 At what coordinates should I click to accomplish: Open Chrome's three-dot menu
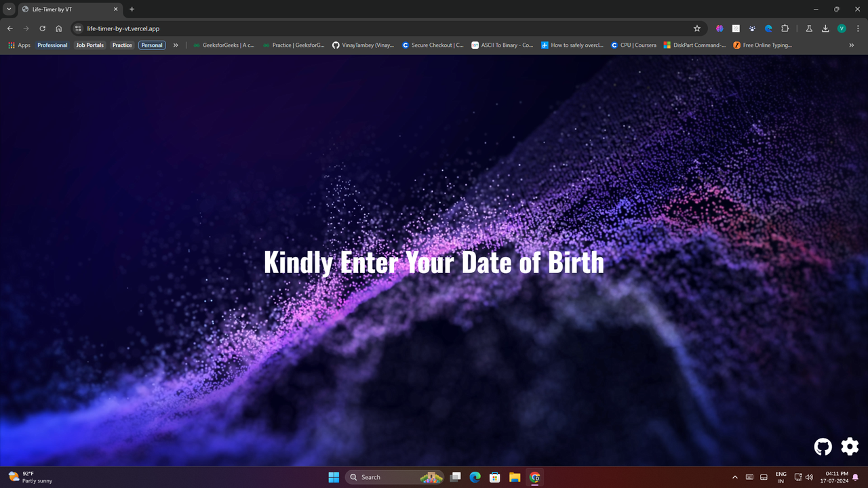859,28
